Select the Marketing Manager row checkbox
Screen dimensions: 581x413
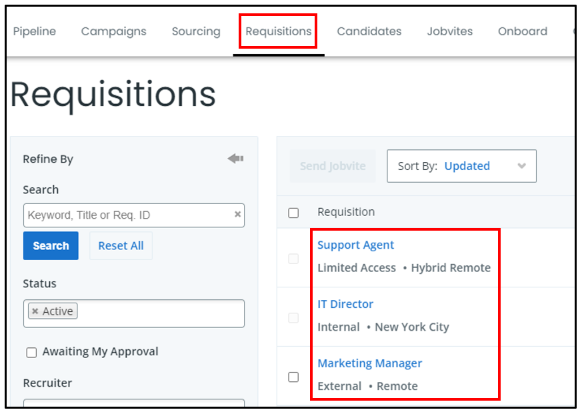click(293, 377)
